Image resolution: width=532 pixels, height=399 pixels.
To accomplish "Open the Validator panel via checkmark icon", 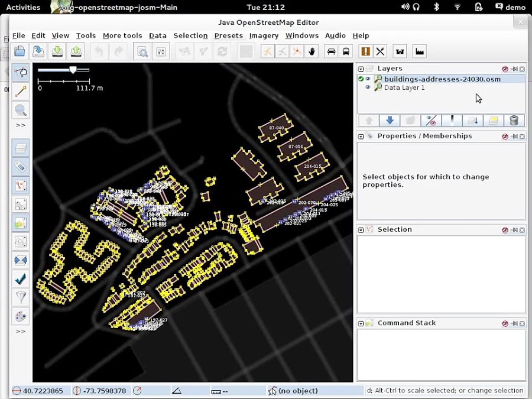I will (20, 279).
